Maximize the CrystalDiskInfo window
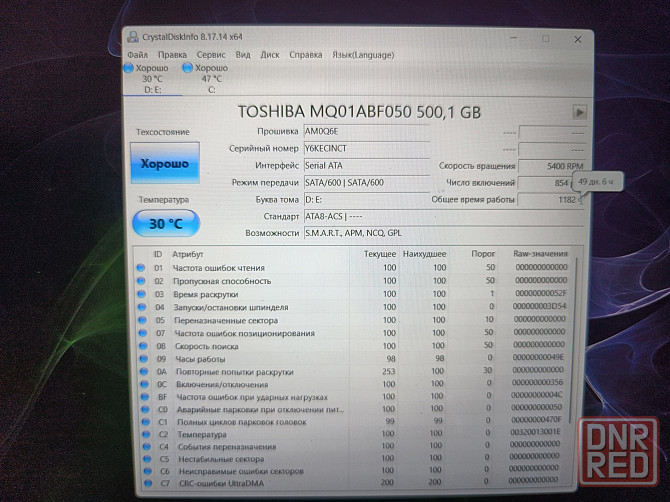 click(546, 38)
